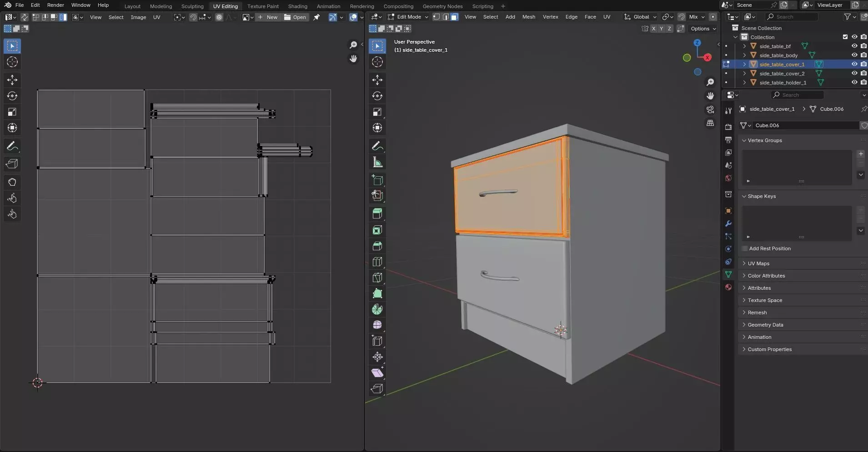Screen dimensions: 868x452
Task: Open the Global orientation dropdown
Action: tap(640, 17)
